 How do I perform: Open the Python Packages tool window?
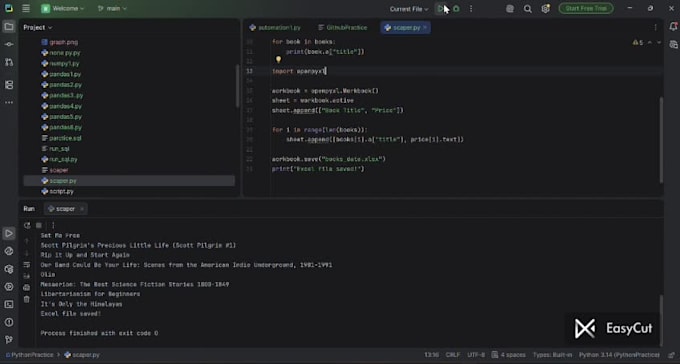(9, 269)
